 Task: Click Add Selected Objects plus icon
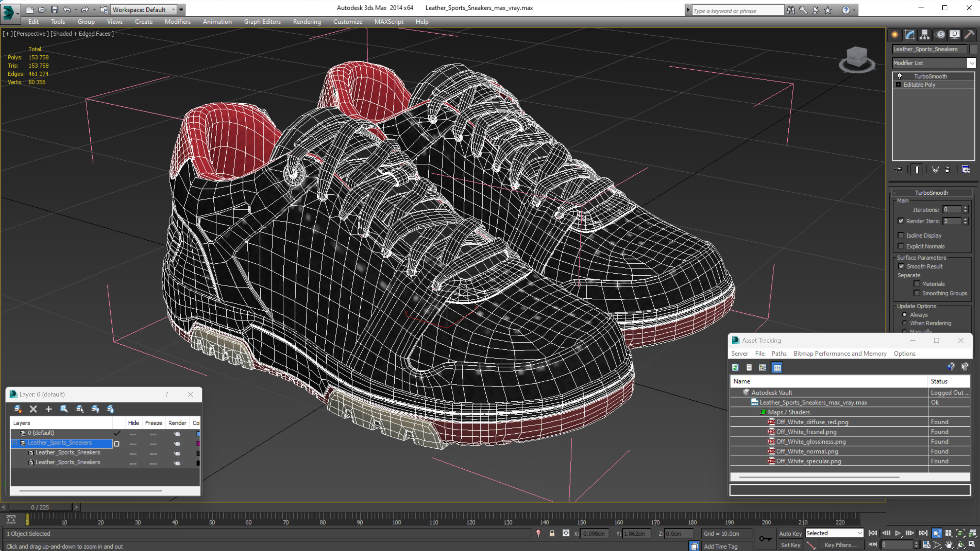(49, 409)
